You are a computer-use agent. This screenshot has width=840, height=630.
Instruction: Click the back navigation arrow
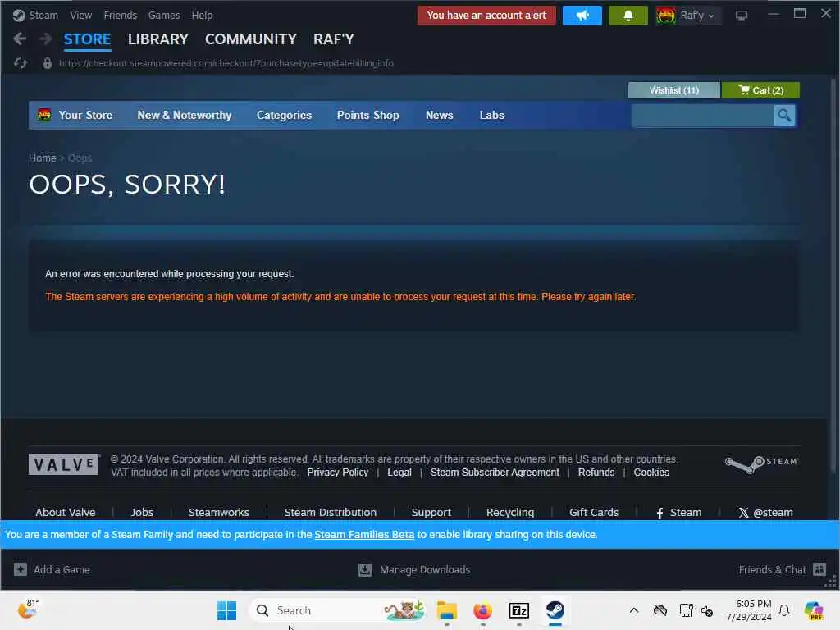tap(20, 39)
